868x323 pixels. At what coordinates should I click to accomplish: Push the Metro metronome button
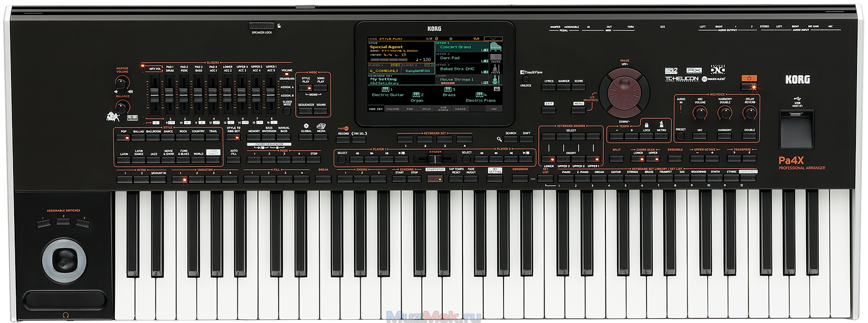click(661, 136)
